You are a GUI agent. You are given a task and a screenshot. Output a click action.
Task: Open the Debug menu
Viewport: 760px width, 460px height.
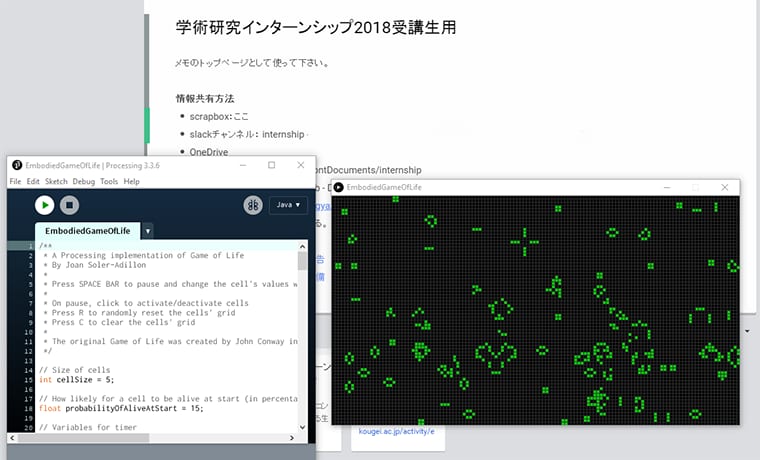point(84,182)
